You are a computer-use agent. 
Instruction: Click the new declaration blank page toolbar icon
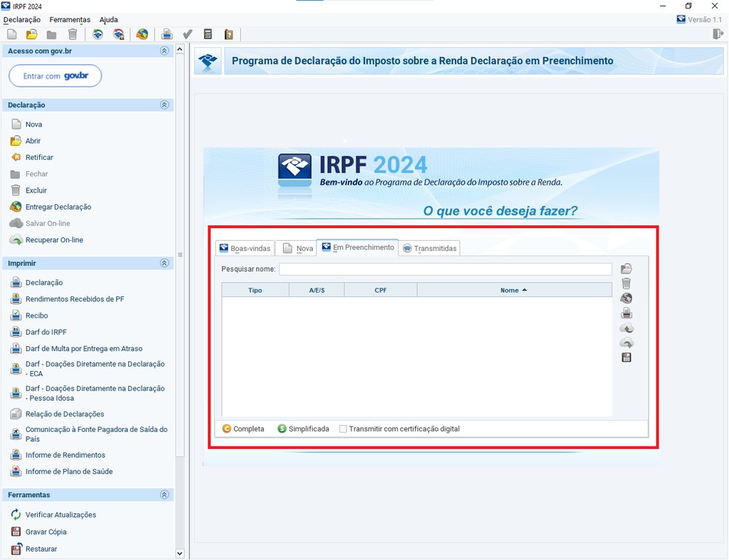point(12,34)
